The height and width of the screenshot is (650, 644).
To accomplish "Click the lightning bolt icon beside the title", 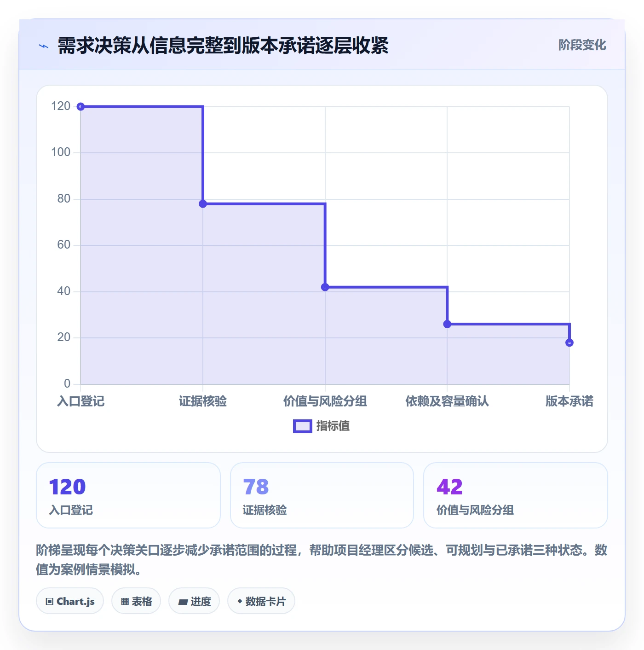I will click(x=44, y=46).
